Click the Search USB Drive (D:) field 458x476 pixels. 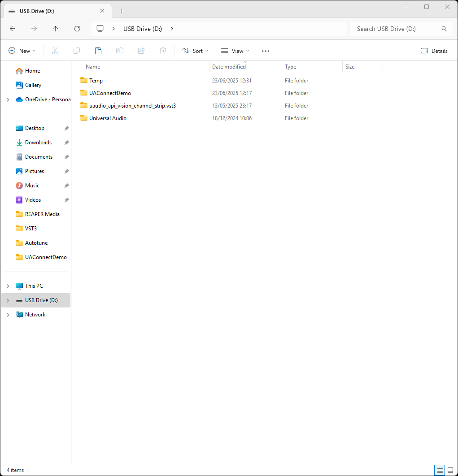pos(401,29)
